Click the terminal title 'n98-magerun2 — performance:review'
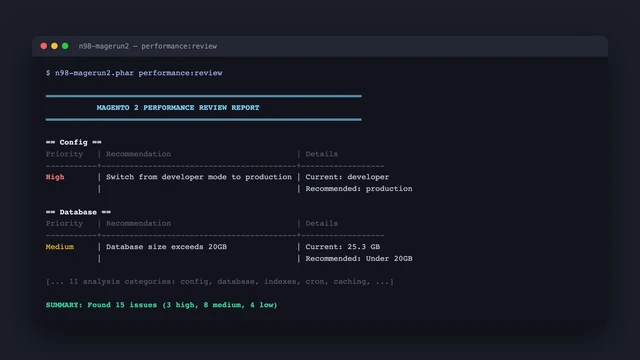This screenshot has width=640, height=360. (x=148, y=46)
